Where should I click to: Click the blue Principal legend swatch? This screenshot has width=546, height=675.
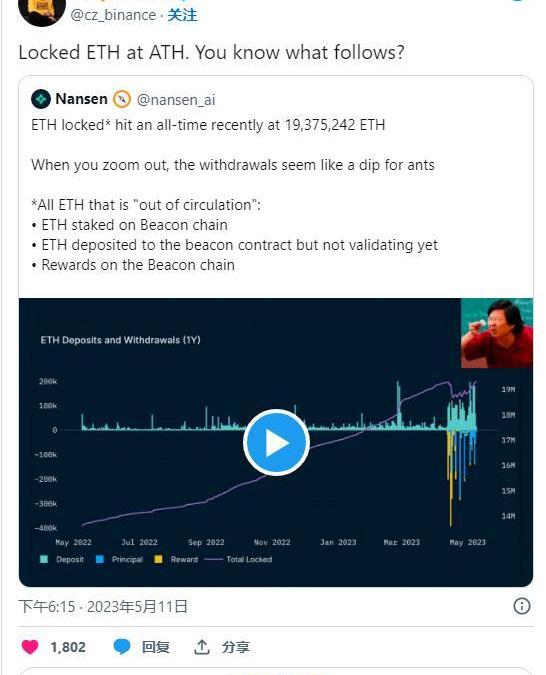[x=99, y=559]
